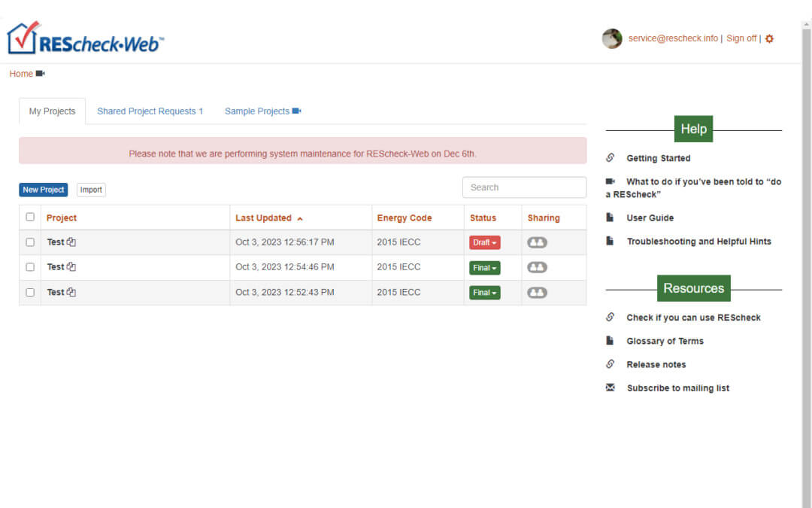Click into the Search input field
Viewport: 812px width, 508px height.
[524, 187]
